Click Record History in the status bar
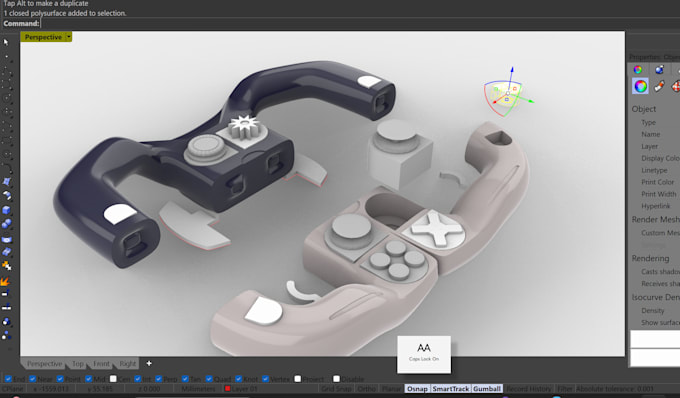This screenshot has width=680, height=398. pos(529,389)
